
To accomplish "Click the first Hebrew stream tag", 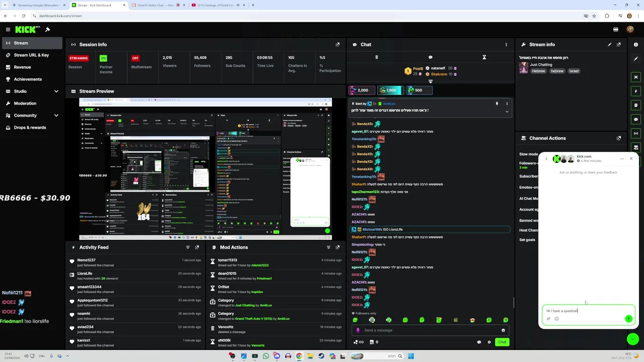I will 538,71.
